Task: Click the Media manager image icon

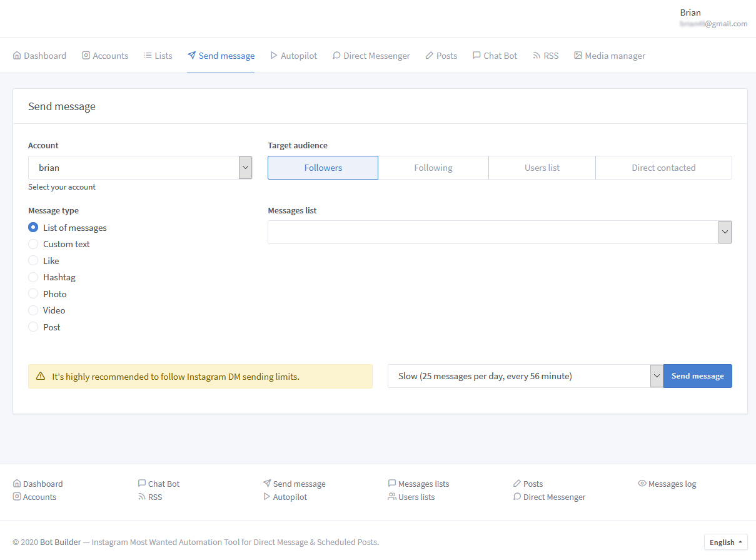Action: coord(578,56)
